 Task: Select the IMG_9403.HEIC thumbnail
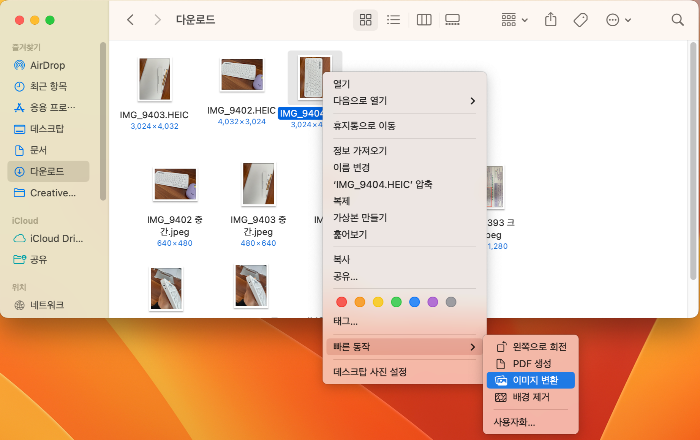(x=154, y=79)
